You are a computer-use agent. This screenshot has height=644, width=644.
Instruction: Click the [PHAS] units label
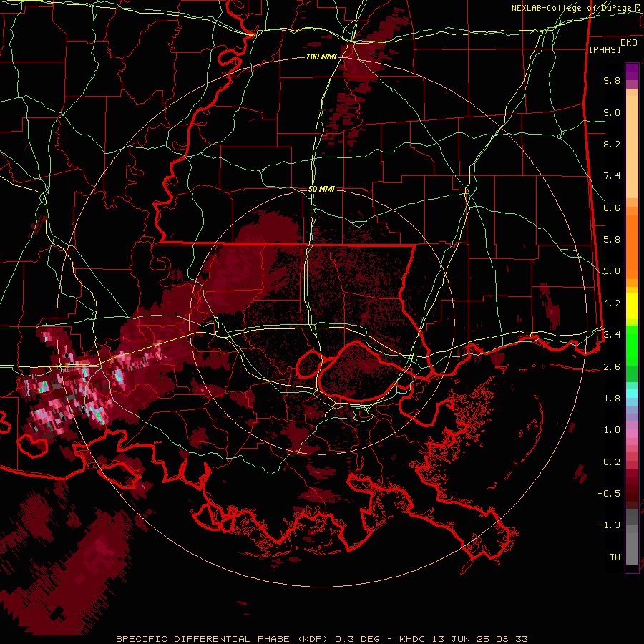coord(605,49)
